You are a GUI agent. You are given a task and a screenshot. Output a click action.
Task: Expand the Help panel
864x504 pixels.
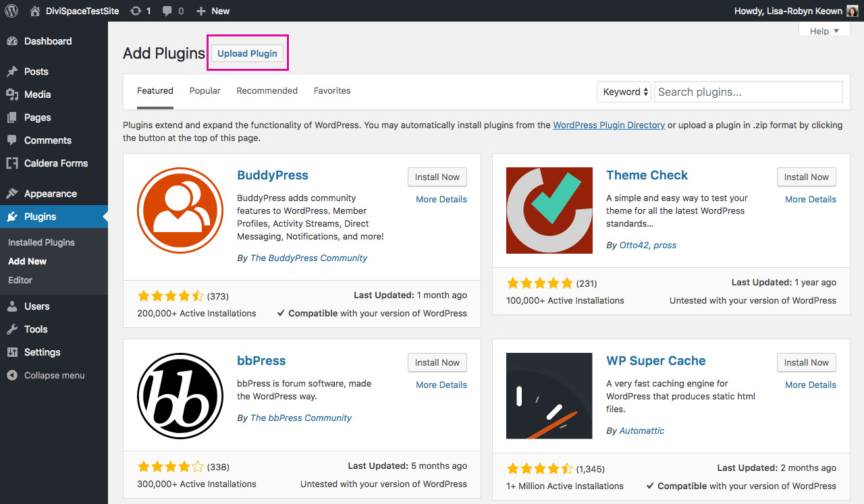824,31
